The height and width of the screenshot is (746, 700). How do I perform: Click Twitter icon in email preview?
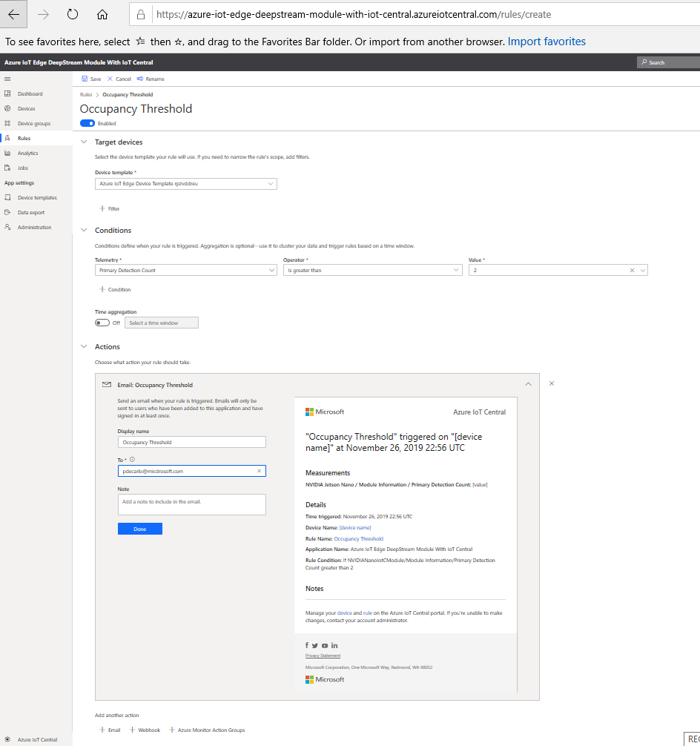(x=315, y=646)
